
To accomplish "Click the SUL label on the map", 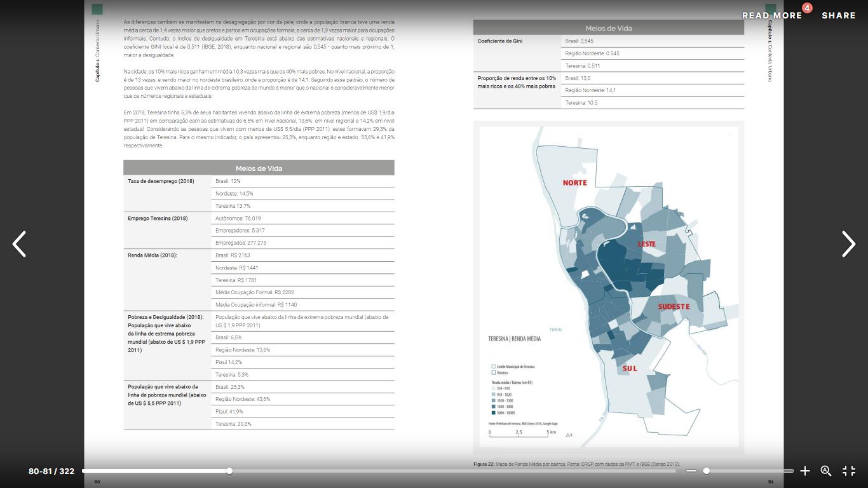I will (630, 369).
